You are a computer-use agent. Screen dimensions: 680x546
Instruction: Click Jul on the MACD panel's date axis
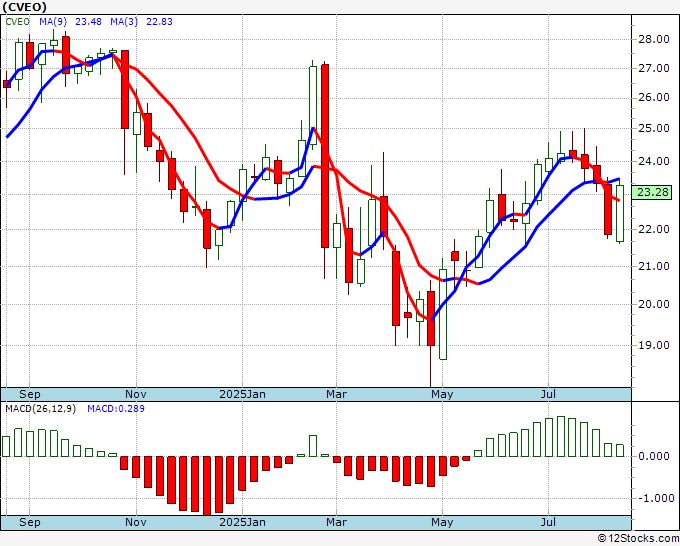pos(549,522)
